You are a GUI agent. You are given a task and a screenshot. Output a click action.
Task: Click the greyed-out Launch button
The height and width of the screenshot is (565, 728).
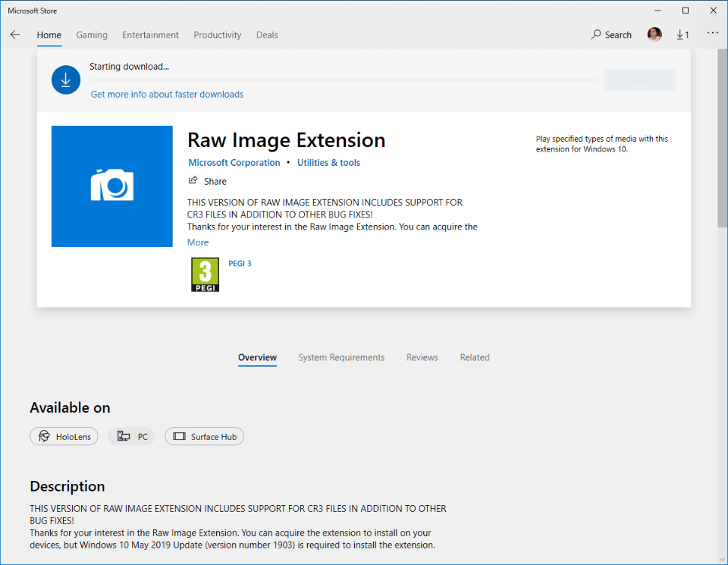click(639, 80)
